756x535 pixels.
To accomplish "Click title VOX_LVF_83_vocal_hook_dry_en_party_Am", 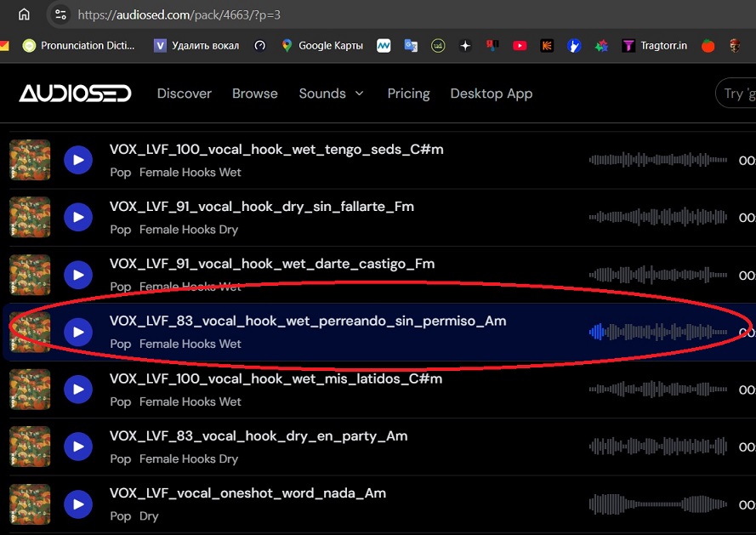I will [x=259, y=436].
